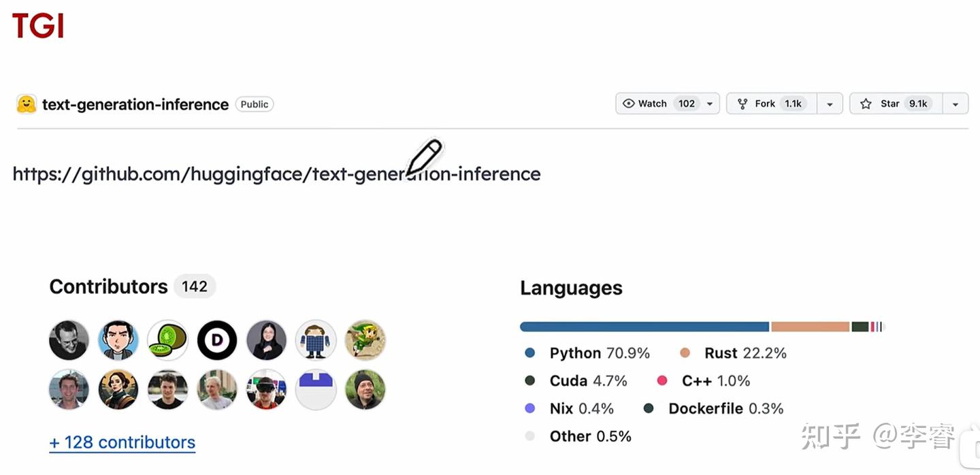The width and height of the screenshot is (980, 475).
Task: Open the black letter D contributor avatar
Action: [x=217, y=340]
